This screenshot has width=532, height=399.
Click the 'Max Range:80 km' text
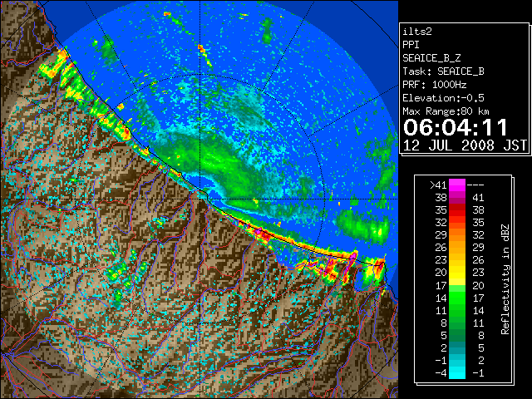446,111
